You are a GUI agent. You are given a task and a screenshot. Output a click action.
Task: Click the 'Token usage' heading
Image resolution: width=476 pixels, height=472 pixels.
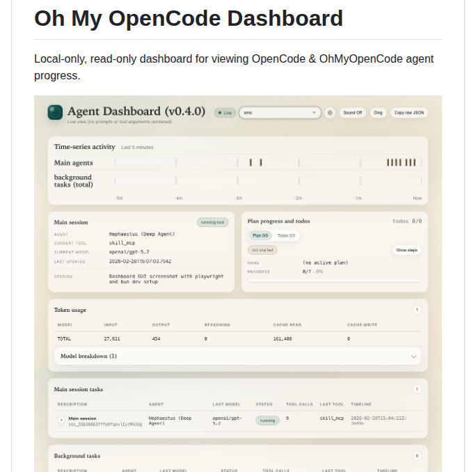[70, 310]
